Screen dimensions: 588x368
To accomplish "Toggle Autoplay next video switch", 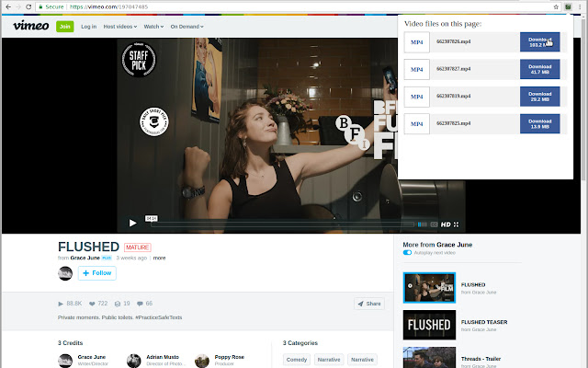I will [x=407, y=252].
